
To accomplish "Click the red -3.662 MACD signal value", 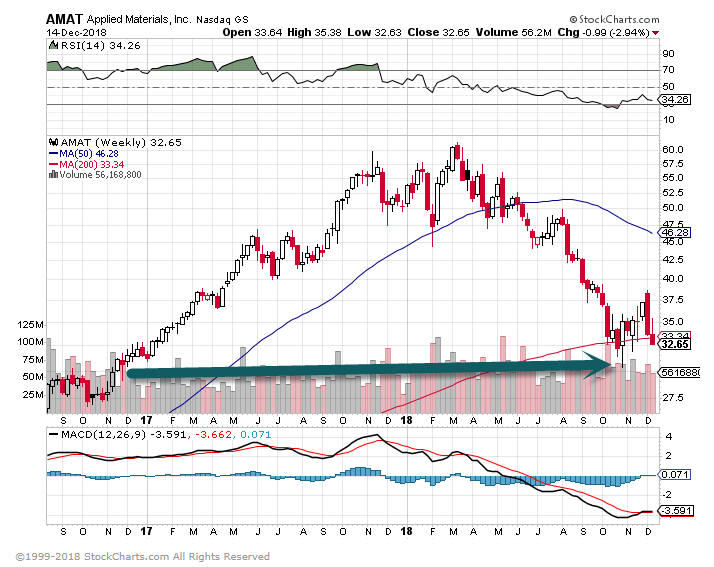I will click(x=214, y=434).
